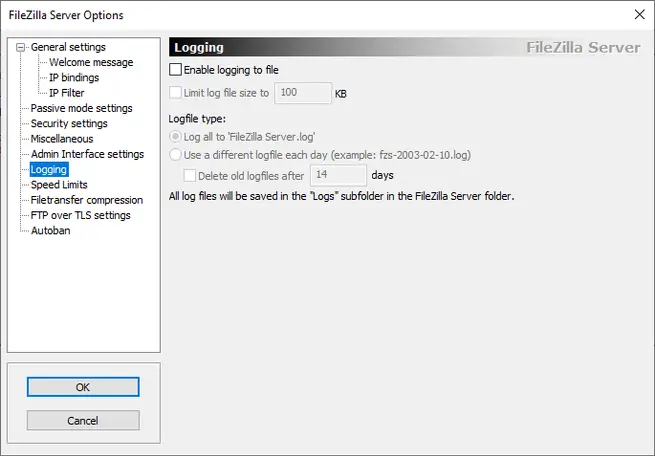This screenshot has height=456, width=655.
Task: Open the IP Filter page
Action: 66,93
